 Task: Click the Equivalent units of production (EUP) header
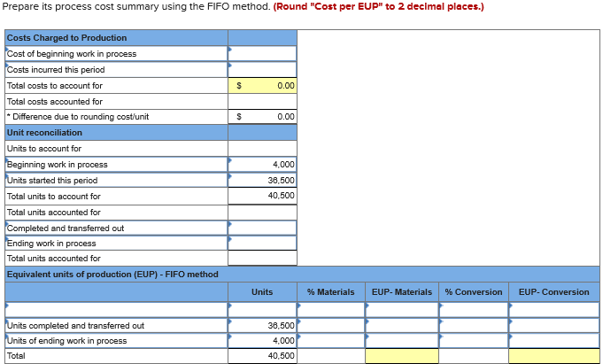click(x=302, y=275)
